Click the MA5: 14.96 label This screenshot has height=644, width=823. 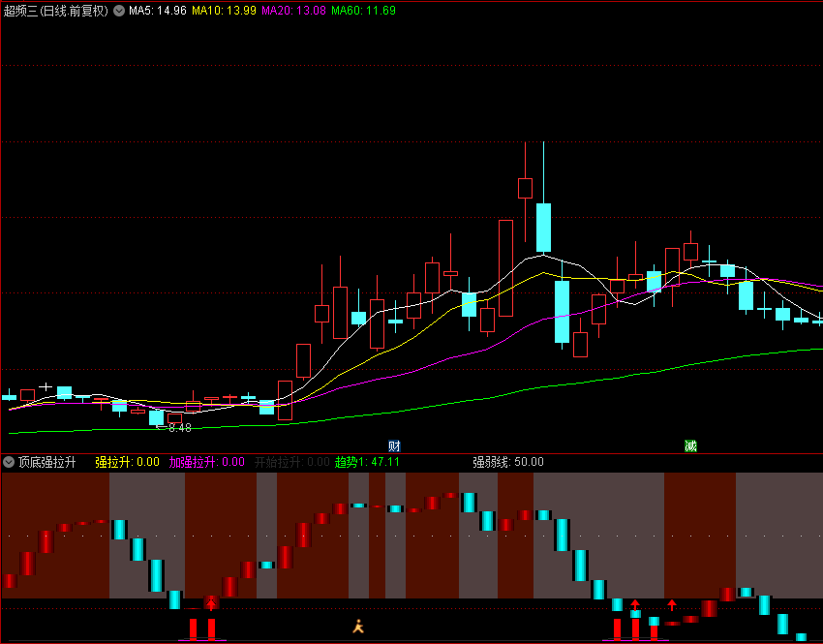(x=158, y=11)
